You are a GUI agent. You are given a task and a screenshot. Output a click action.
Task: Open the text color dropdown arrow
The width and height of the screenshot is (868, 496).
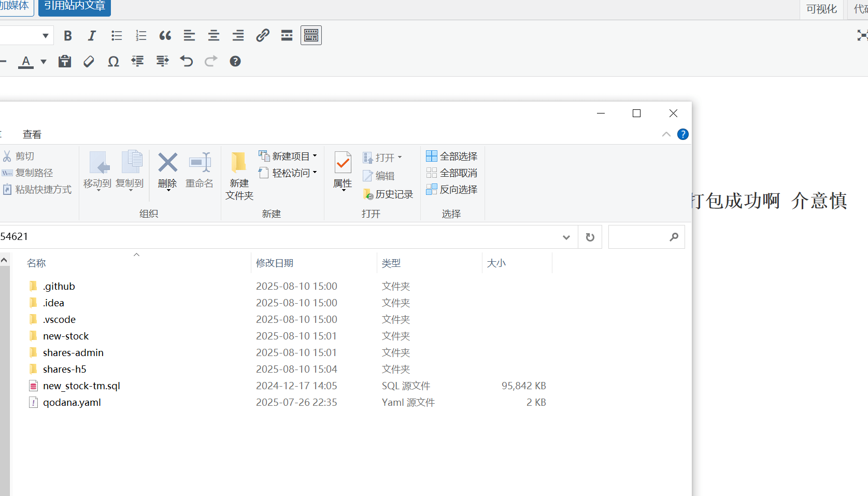[x=43, y=61]
